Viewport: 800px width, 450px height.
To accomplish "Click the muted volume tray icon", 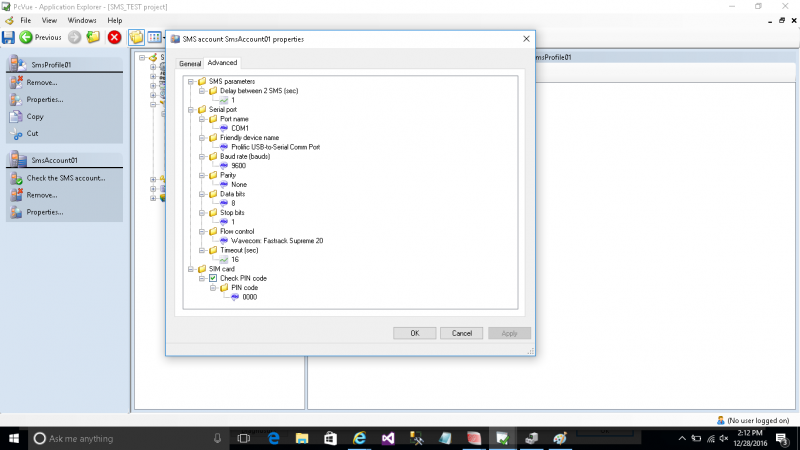I will tap(724, 438).
